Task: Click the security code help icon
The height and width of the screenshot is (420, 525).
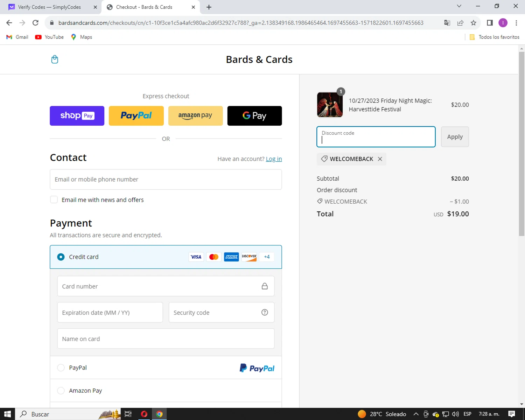Action: tap(265, 312)
